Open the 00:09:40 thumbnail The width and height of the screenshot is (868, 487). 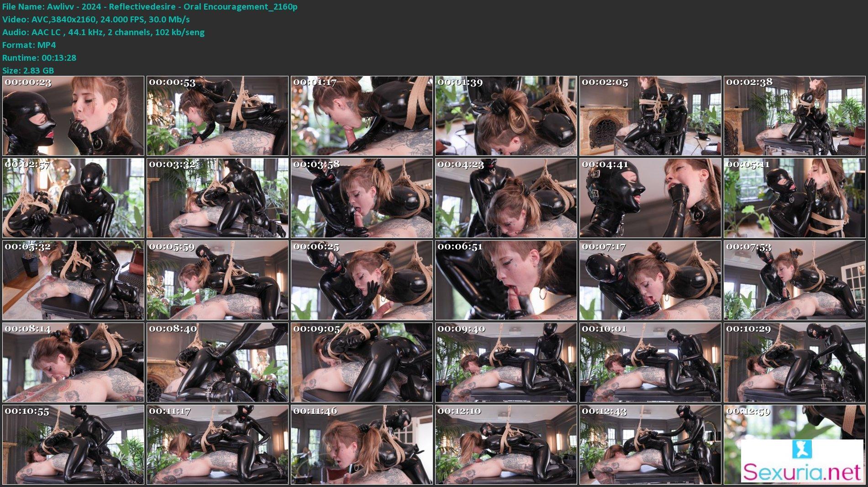pos(506,363)
